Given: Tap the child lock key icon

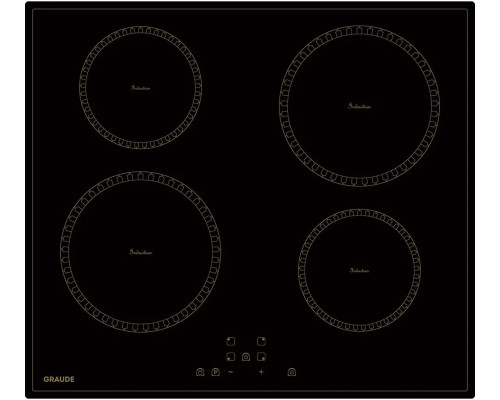Looking at the screenshot, I should [x=200, y=372].
